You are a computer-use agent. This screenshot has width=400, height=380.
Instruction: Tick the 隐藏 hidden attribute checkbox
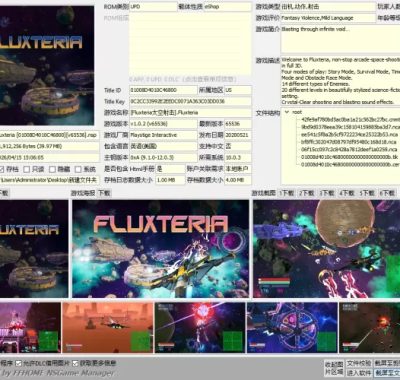(x=52, y=169)
